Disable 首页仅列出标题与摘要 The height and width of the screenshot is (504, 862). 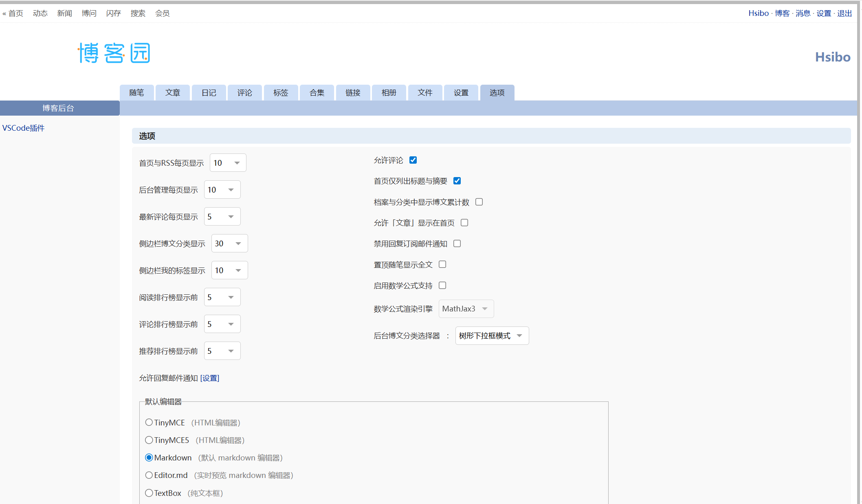[457, 181]
